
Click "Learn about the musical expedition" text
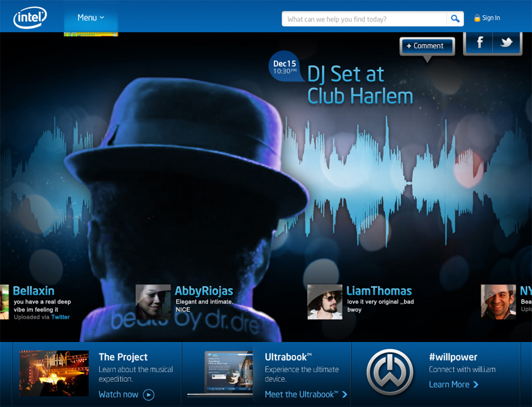coord(136,374)
